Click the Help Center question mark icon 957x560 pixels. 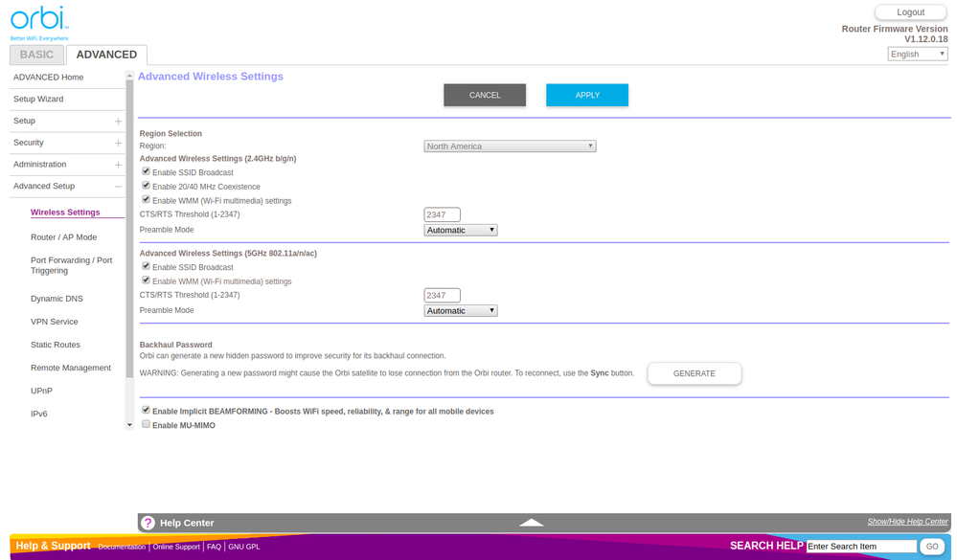tap(148, 523)
